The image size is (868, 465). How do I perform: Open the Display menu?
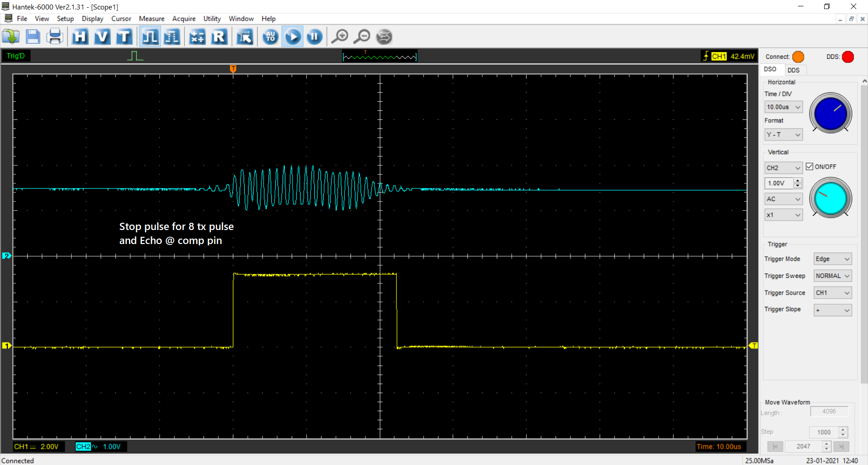(92, 19)
